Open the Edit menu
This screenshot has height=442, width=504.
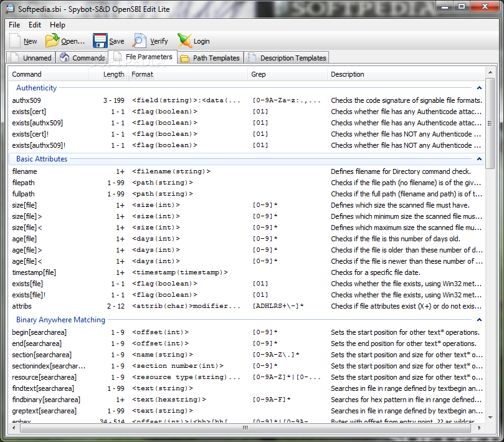pos(35,25)
